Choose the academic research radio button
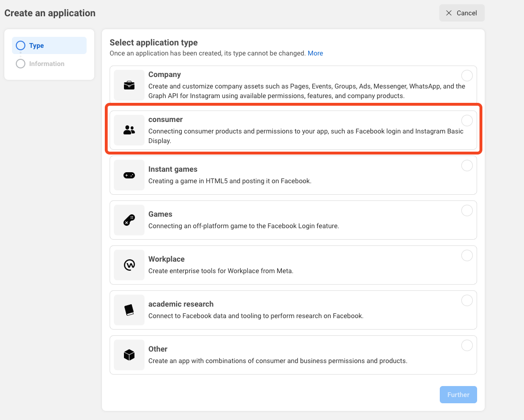Screen dimensions: 524x420 pyautogui.click(x=467, y=300)
